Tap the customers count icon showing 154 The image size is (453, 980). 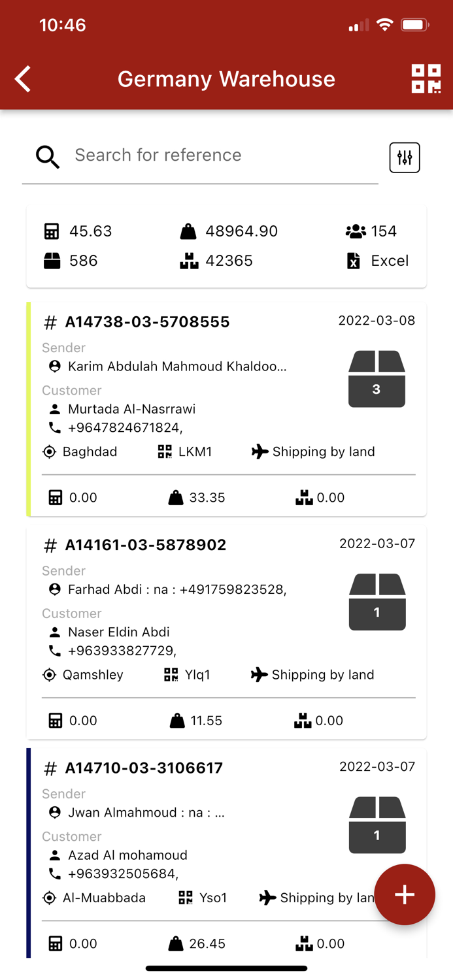click(356, 231)
